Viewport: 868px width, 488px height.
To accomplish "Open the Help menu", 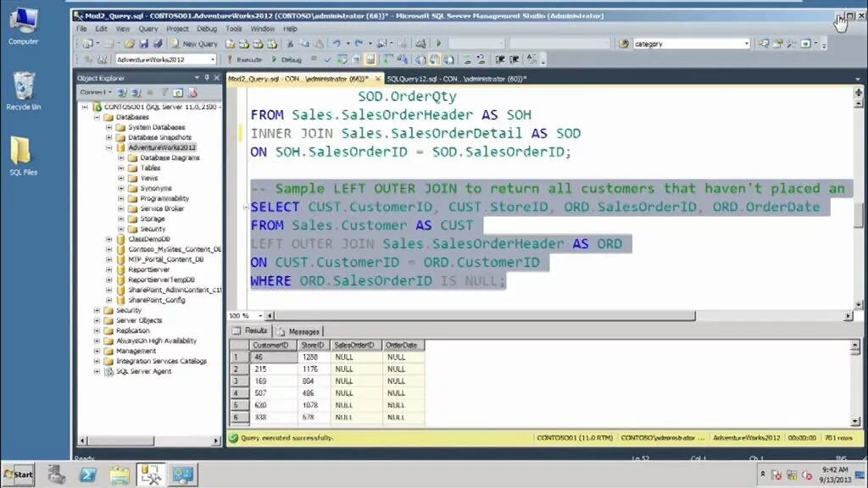I will coord(290,29).
